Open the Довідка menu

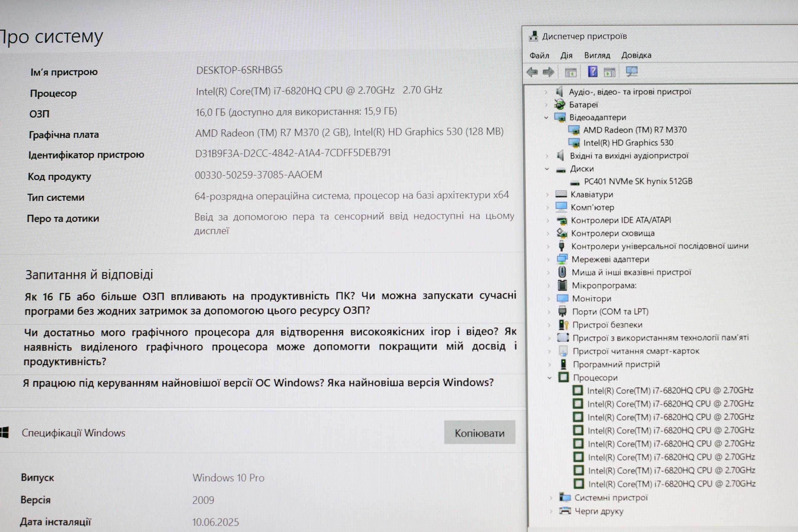tap(636, 55)
